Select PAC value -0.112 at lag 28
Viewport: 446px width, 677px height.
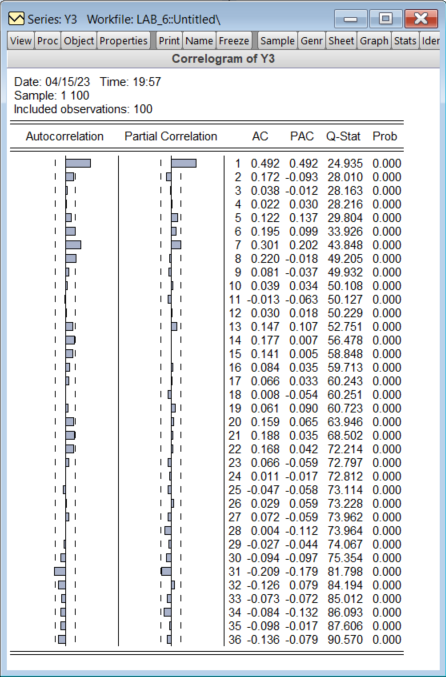301,531
